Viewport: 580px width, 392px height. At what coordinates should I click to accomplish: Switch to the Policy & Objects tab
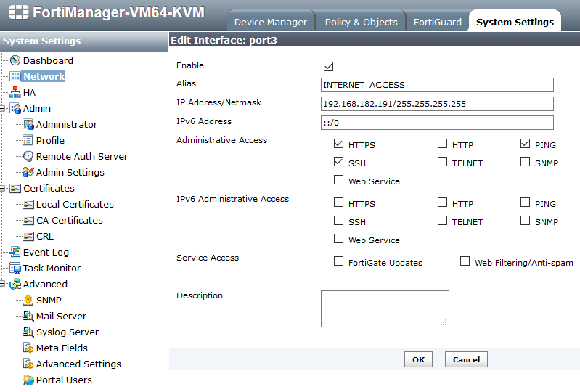coord(361,23)
